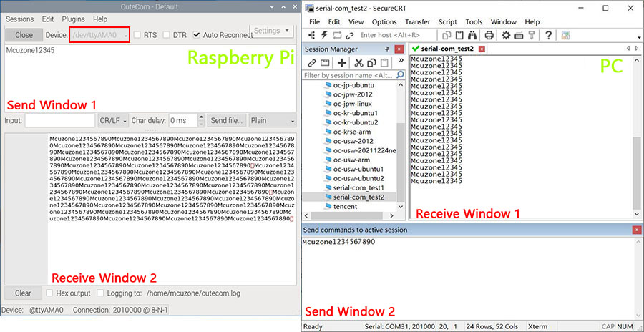Click the Copy icon in SecureCRT main toolbar

pos(447,35)
